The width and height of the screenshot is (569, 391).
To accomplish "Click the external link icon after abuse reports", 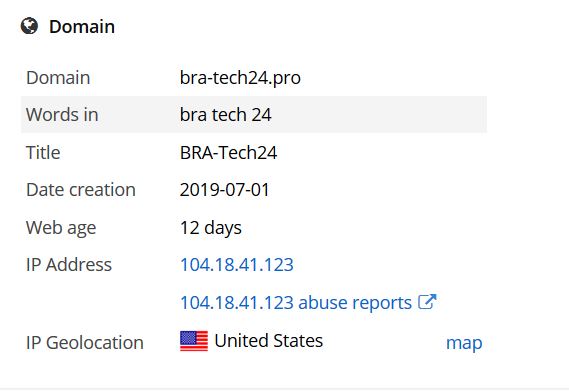I will (x=427, y=301).
